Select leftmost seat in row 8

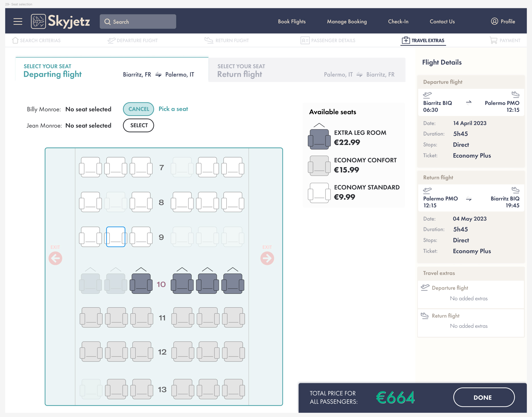click(90, 202)
